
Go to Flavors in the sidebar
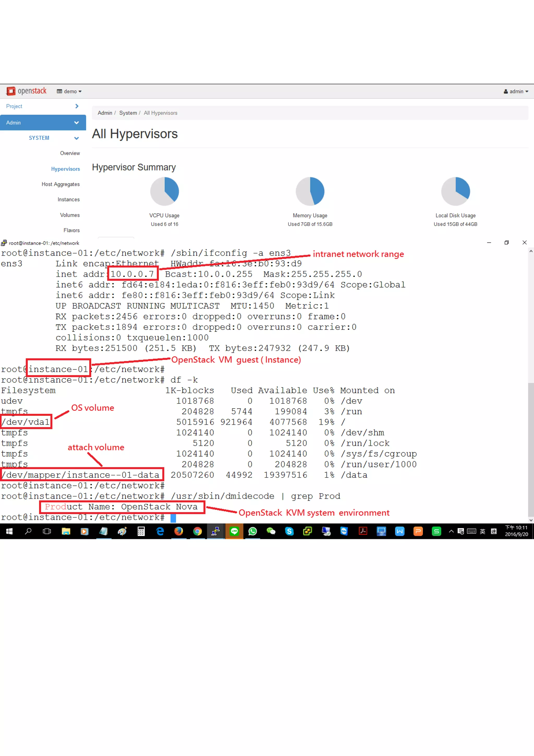[71, 231]
